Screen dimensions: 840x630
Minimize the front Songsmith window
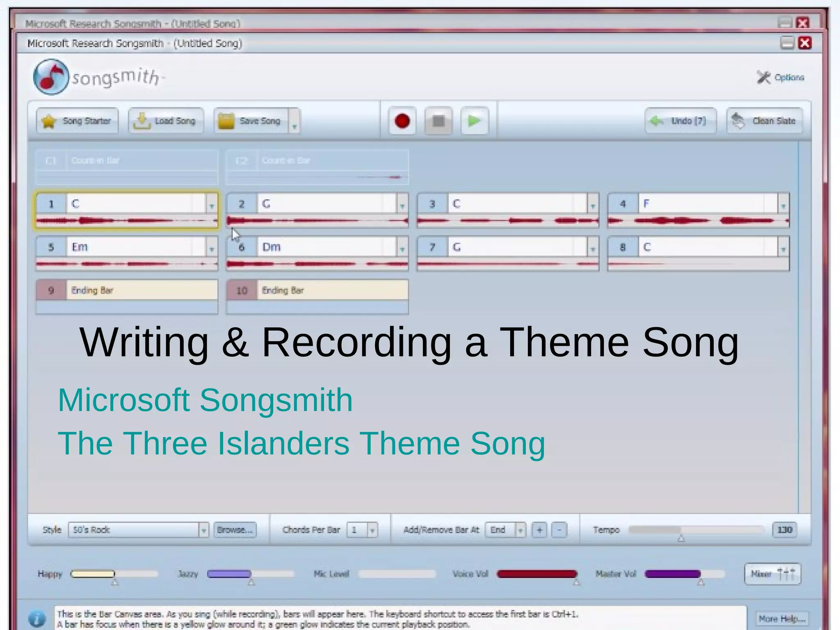click(787, 43)
